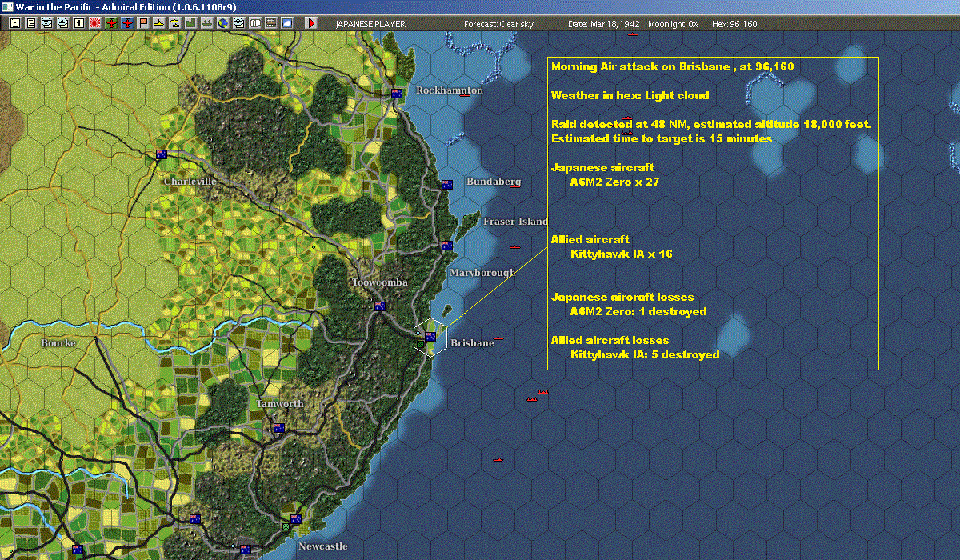Click 'Weather in hex: Light cloud' line
960x560 pixels.
tap(630, 95)
